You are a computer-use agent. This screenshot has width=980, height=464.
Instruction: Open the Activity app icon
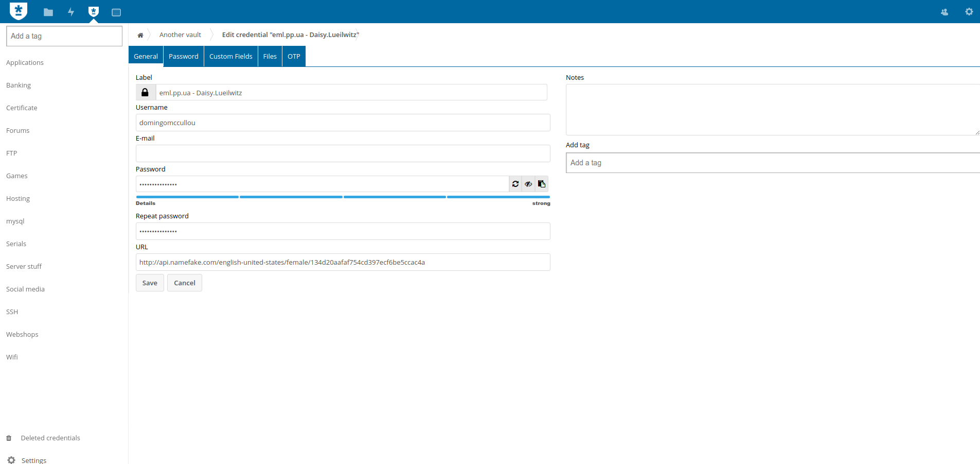(x=71, y=12)
